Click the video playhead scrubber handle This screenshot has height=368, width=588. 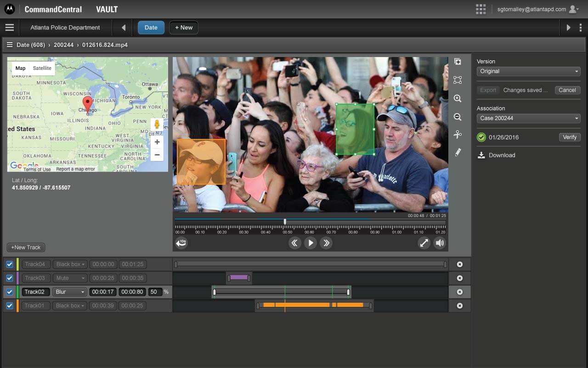click(285, 222)
